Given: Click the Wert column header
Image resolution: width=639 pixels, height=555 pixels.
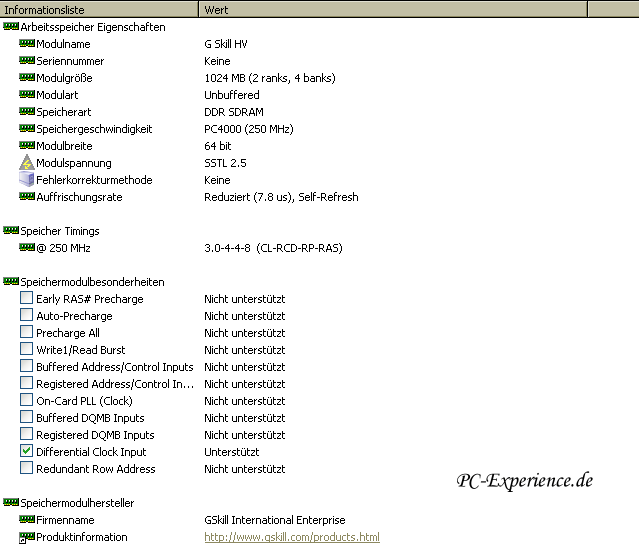Looking at the screenshot, I should (393, 9).
